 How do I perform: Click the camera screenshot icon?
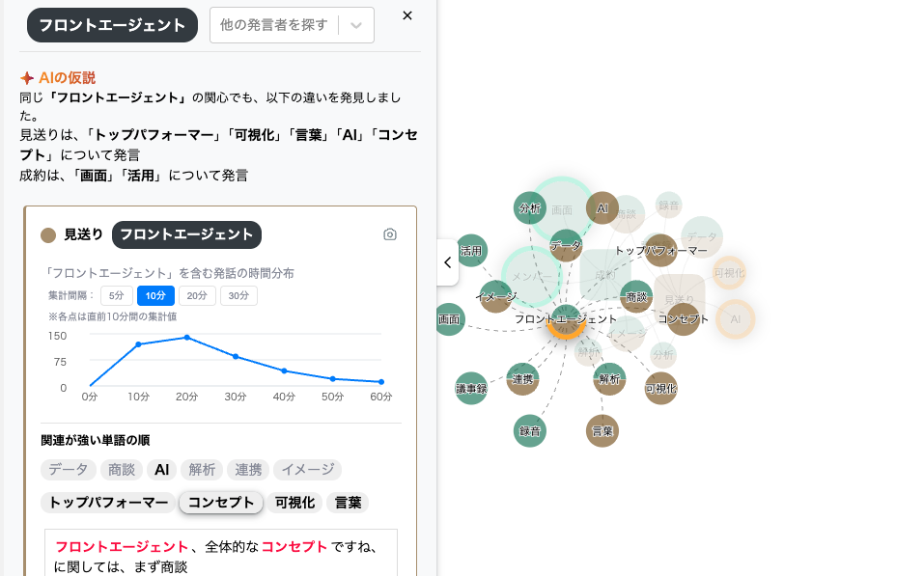click(390, 234)
